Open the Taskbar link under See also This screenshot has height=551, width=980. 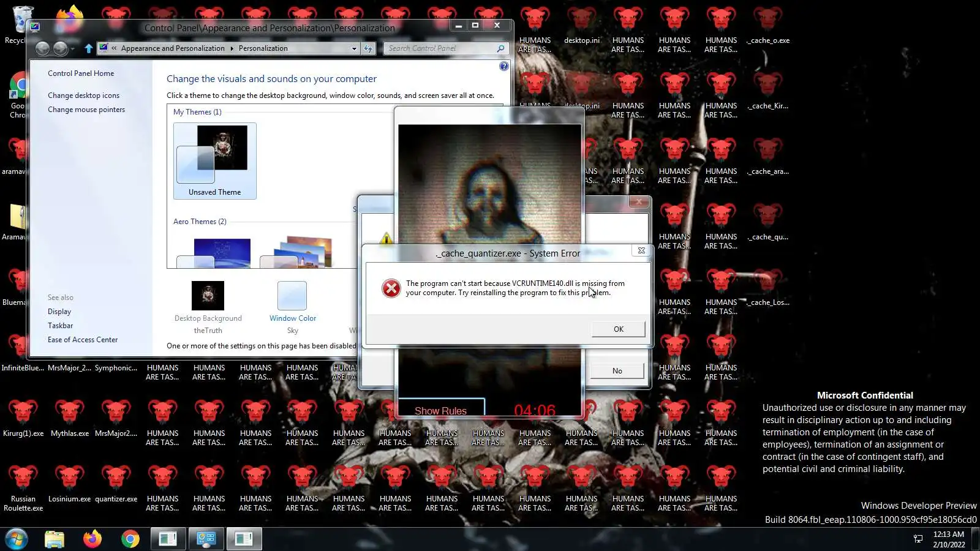tap(60, 326)
